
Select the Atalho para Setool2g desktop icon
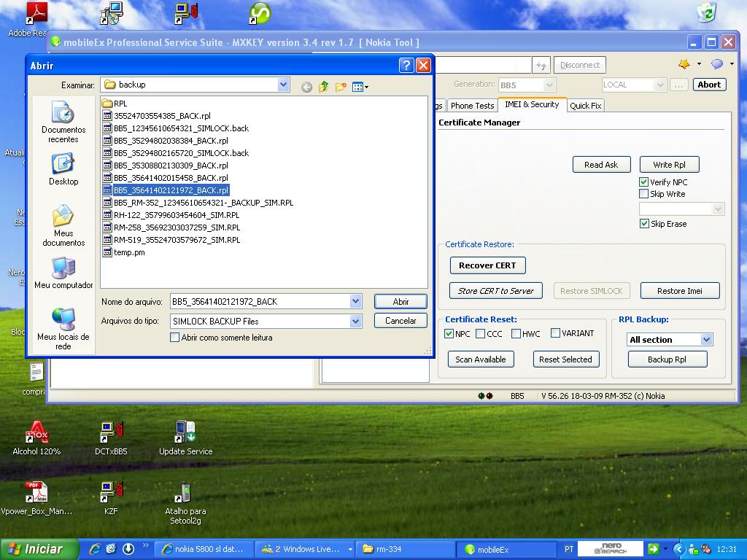coord(185,503)
